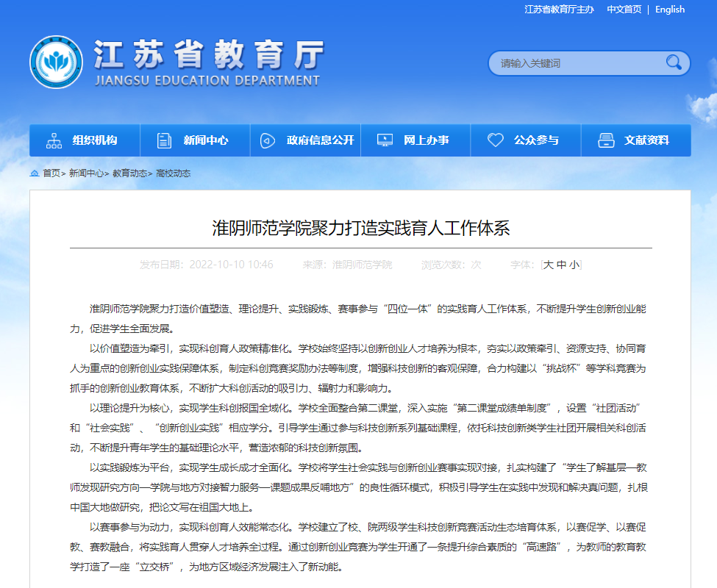This screenshot has width=717, height=588.
Task: Open the 政府信息公开 menu item
Action: (x=305, y=140)
